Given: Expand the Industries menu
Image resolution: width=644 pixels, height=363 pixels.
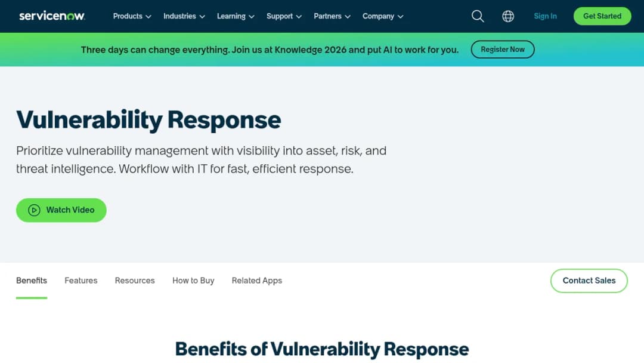Looking at the screenshot, I should click(184, 16).
